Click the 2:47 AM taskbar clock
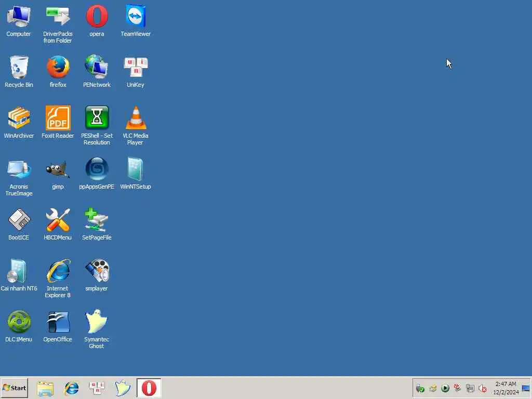This screenshot has width=532, height=399. click(x=506, y=388)
